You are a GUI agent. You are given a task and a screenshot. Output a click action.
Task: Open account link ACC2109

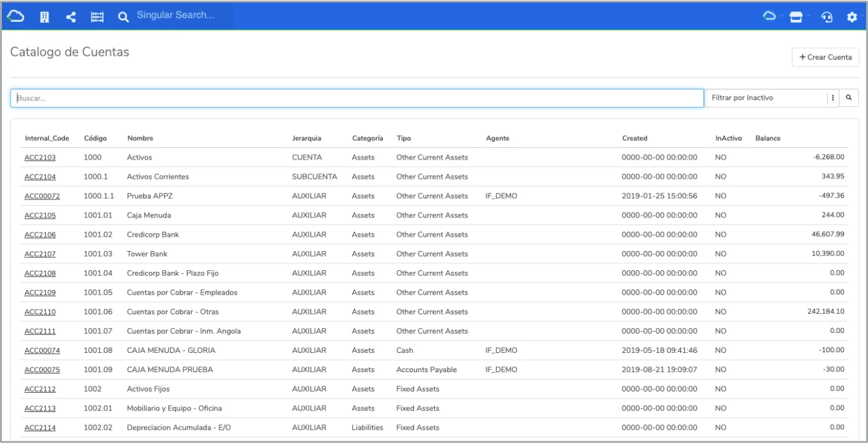coord(40,292)
